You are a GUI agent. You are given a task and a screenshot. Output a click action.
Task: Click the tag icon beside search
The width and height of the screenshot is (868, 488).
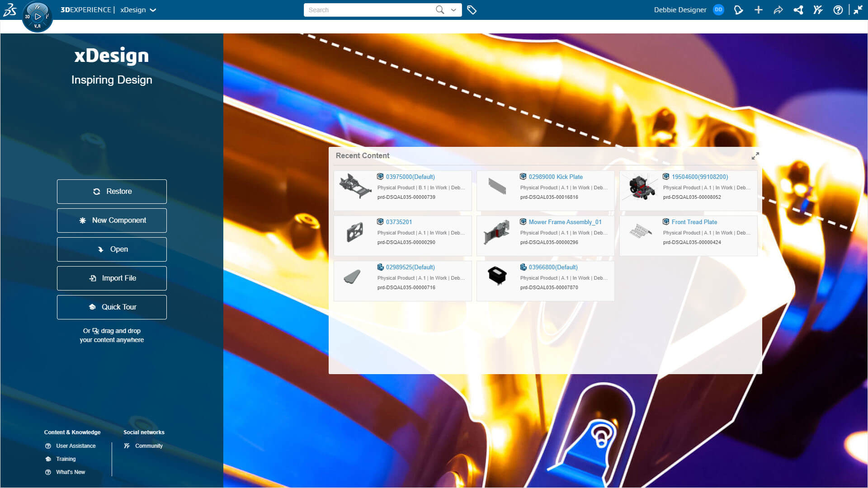click(x=472, y=10)
